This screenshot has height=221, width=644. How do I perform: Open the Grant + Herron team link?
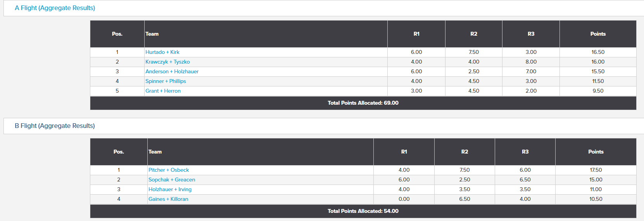click(x=163, y=91)
